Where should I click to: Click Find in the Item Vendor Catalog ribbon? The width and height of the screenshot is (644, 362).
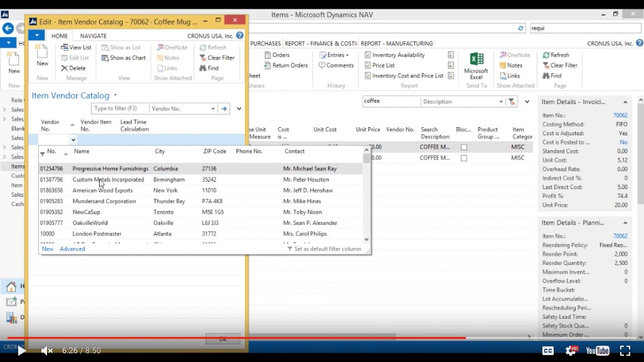209,68
